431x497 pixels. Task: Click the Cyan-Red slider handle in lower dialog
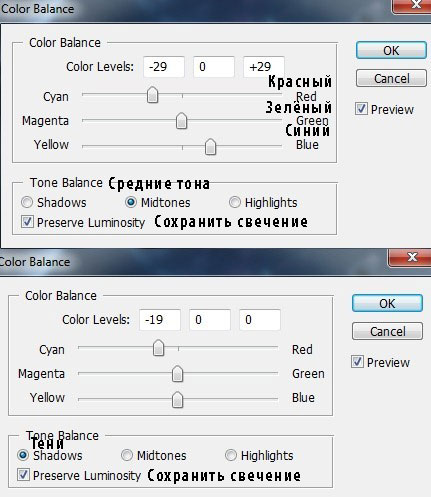click(158, 348)
